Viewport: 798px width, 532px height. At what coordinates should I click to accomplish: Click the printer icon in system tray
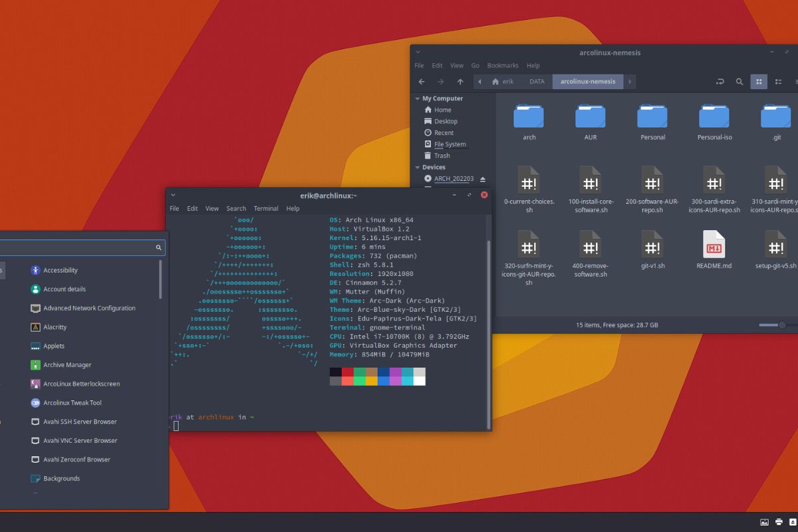(x=779, y=522)
